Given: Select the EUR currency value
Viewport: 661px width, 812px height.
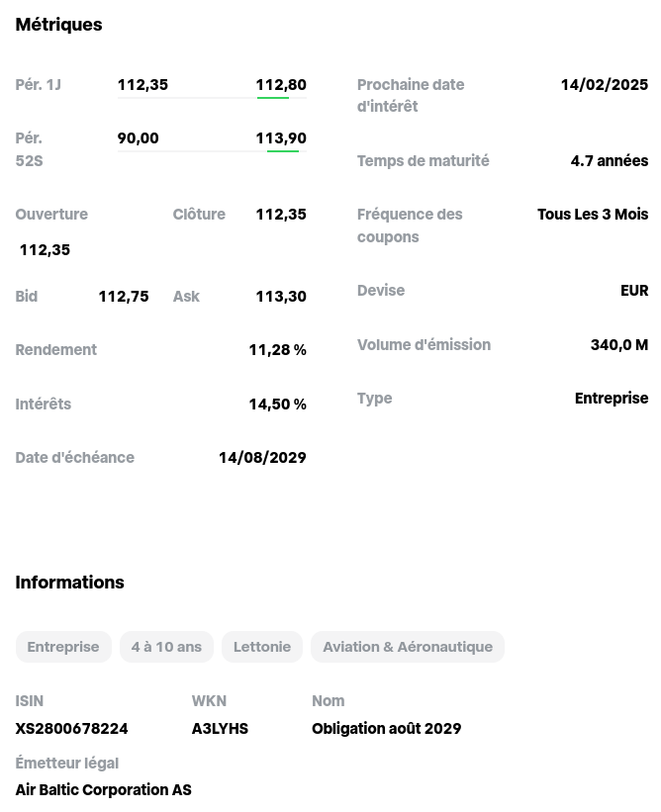Looking at the screenshot, I should click(634, 290).
